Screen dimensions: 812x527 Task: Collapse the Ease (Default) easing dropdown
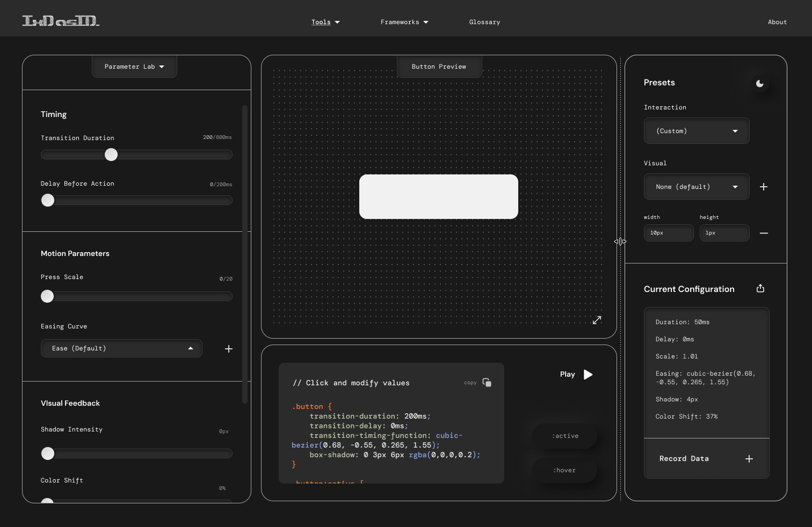point(121,348)
